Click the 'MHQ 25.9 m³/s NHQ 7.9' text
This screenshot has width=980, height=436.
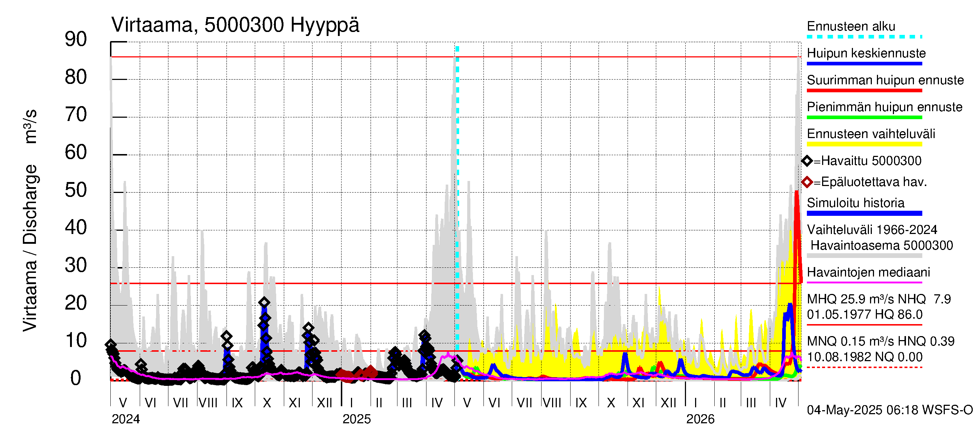pyautogui.click(x=879, y=299)
